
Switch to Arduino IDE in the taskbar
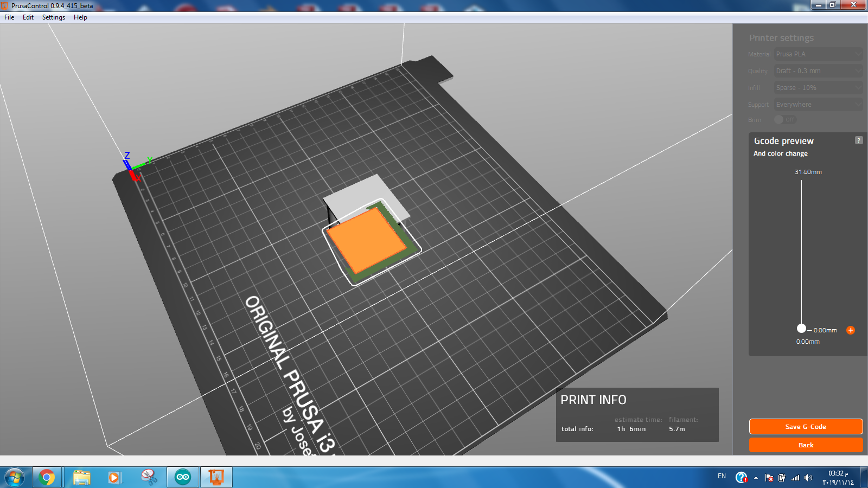point(183,478)
